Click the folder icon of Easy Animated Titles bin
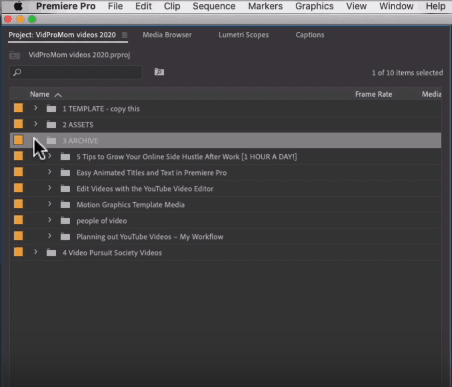 pos(65,172)
